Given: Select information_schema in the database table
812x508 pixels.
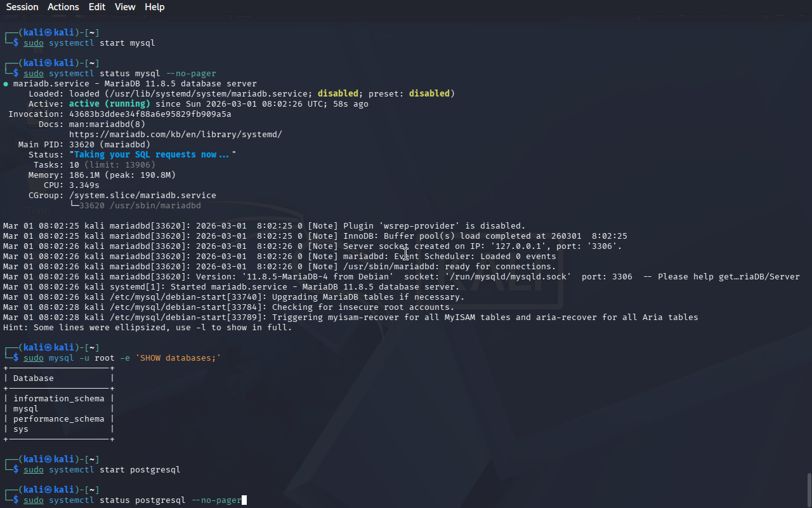Looking at the screenshot, I should pyautogui.click(x=58, y=399).
